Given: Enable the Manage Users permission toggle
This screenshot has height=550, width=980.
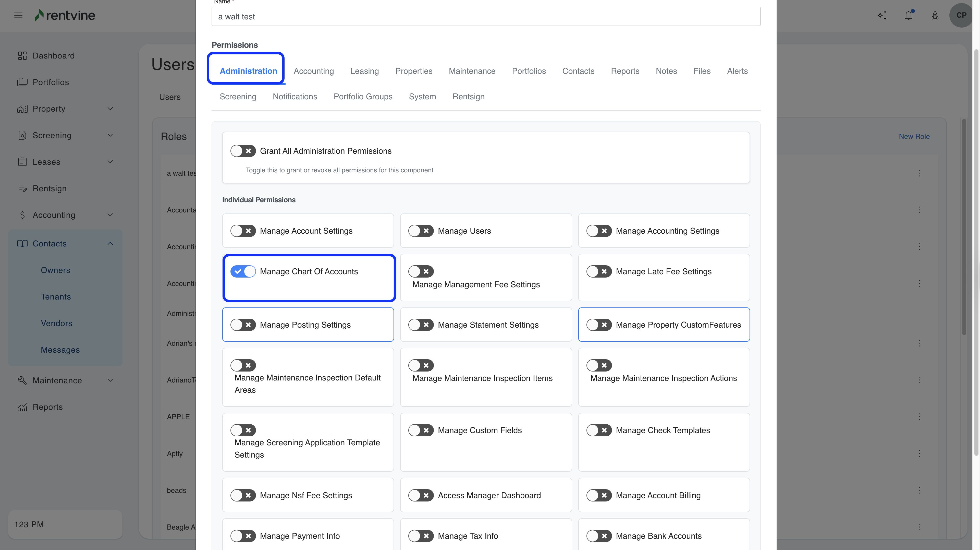Looking at the screenshot, I should (x=421, y=231).
